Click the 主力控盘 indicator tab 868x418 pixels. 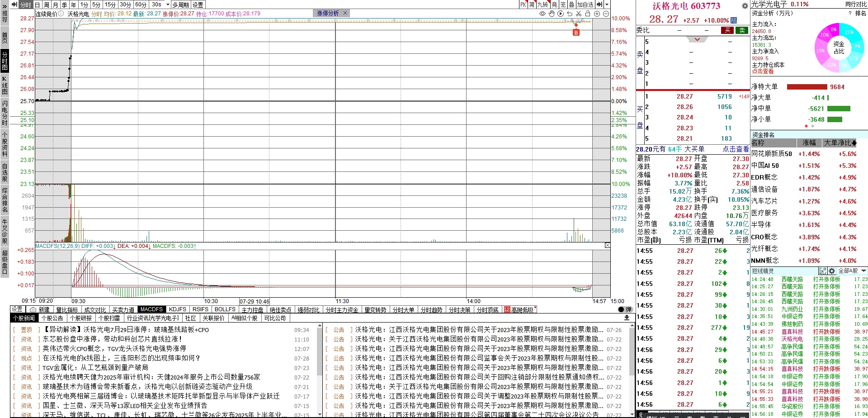click(253, 310)
